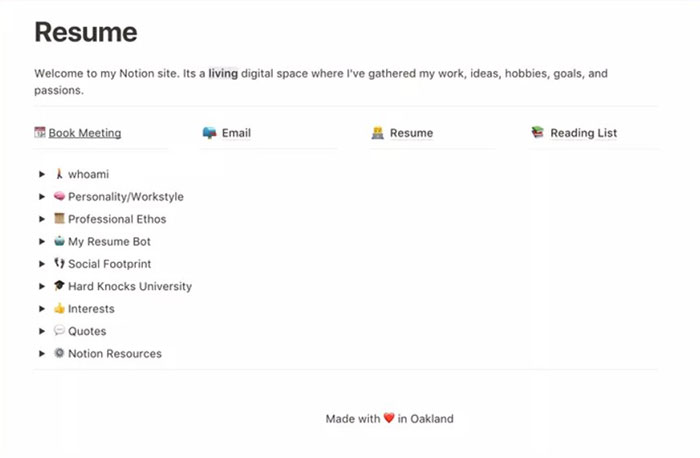The image size is (700, 458).
Task: Click the Resume page title heading
Action: (x=86, y=32)
